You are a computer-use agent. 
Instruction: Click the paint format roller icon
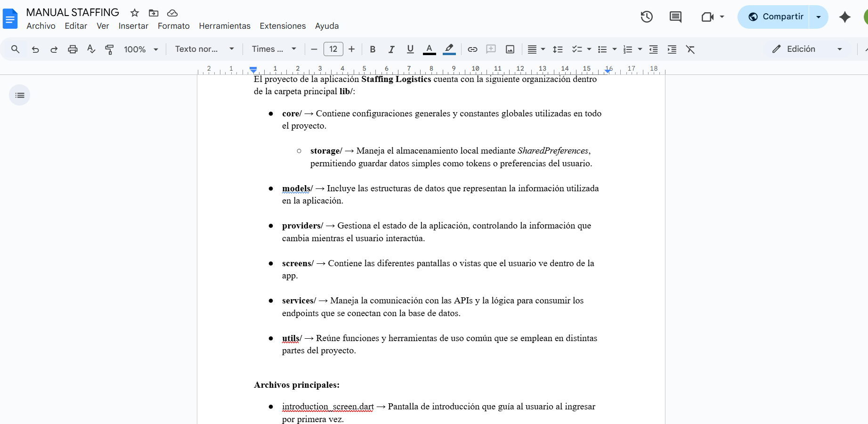click(x=109, y=49)
